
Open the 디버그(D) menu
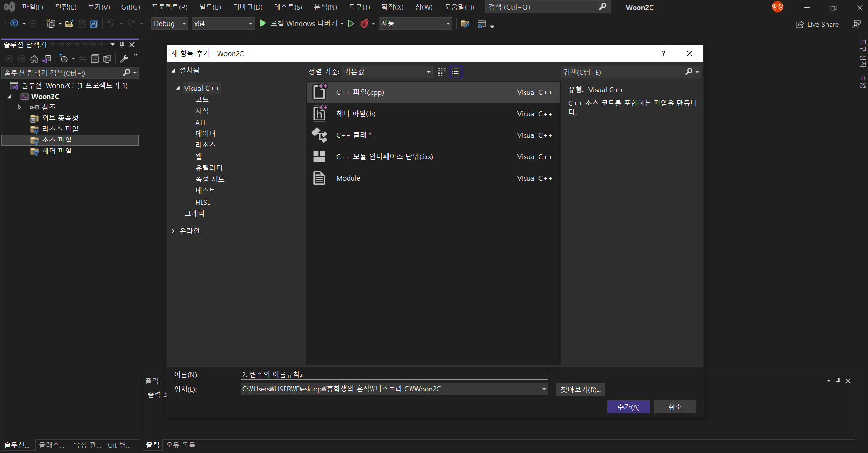pos(248,7)
